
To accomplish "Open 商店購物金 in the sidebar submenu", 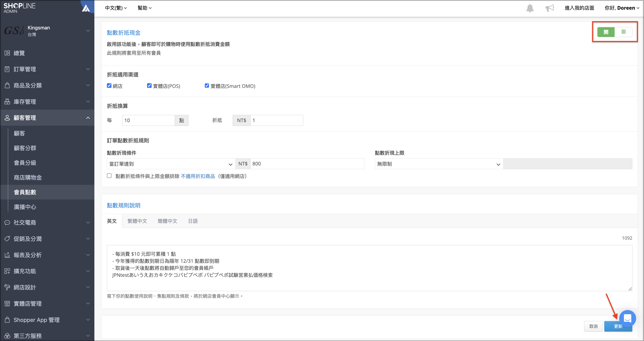I will click(x=28, y=177).
